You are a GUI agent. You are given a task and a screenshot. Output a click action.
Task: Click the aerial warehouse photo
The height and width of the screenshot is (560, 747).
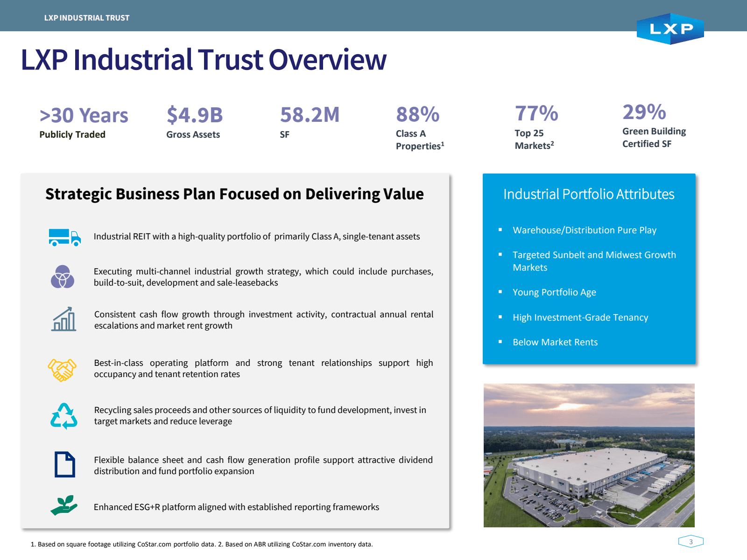point(589,455)
